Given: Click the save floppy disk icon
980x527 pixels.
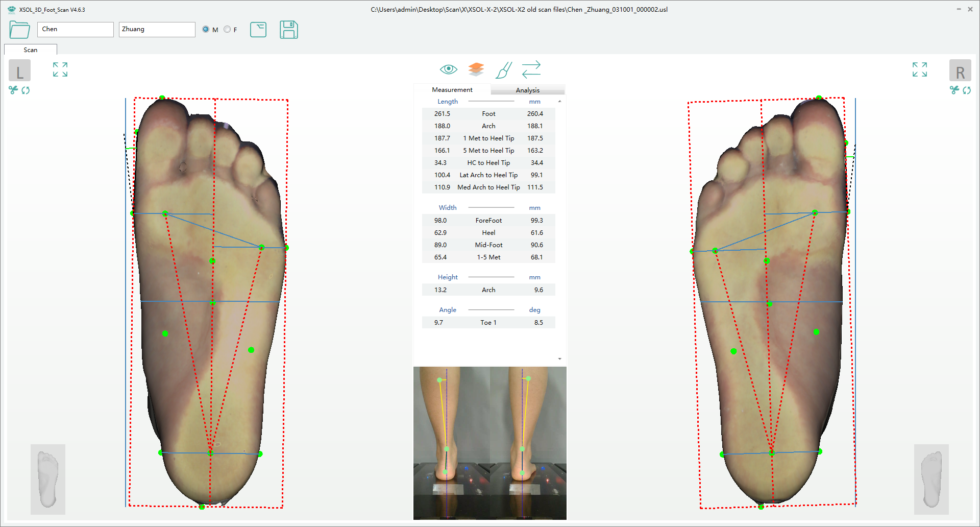Looking at the screenshot, I should pos(288,30).
